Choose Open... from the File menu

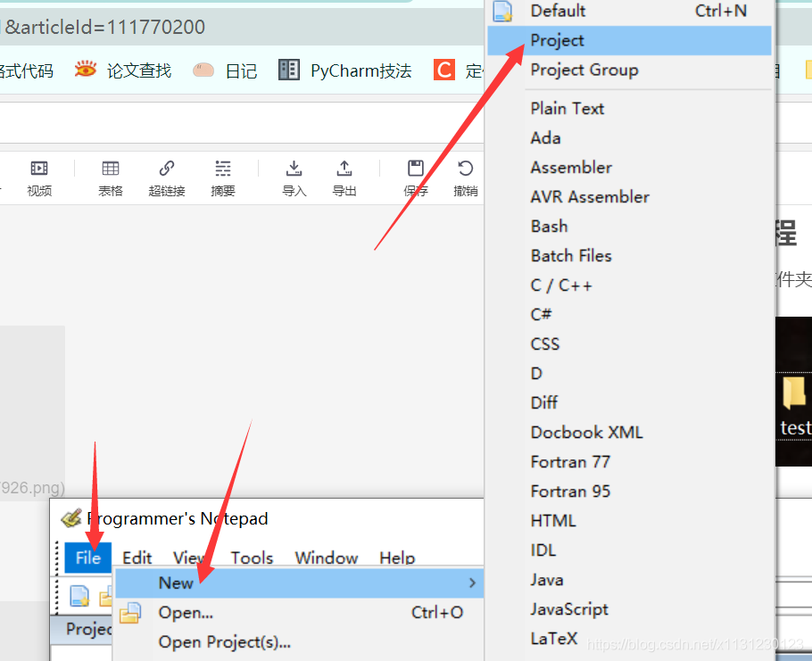(x=299, y=613)
